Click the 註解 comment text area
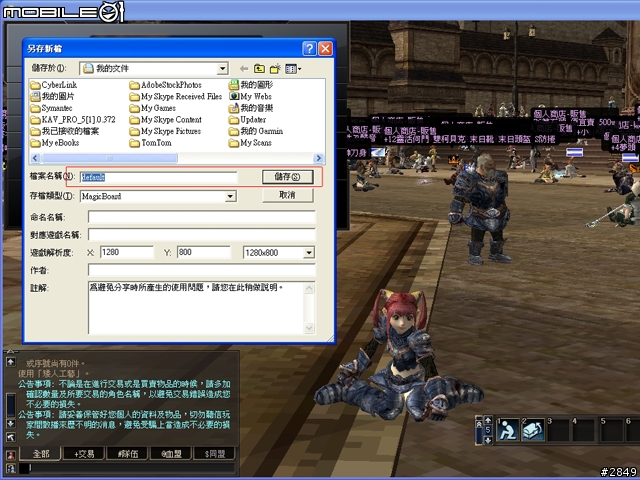This screenshot has height=480, width=640. click(x=196, y=308)
